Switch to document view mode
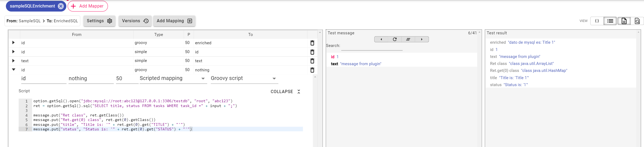This screenshot has width=644, height=147. [624, 21]
